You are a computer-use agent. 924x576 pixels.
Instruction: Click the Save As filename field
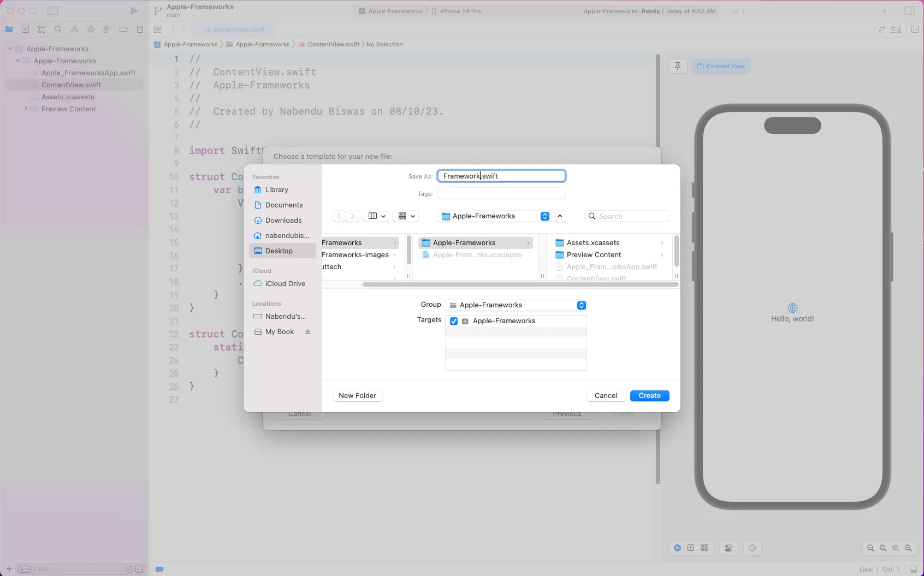[x=501, y=176]
